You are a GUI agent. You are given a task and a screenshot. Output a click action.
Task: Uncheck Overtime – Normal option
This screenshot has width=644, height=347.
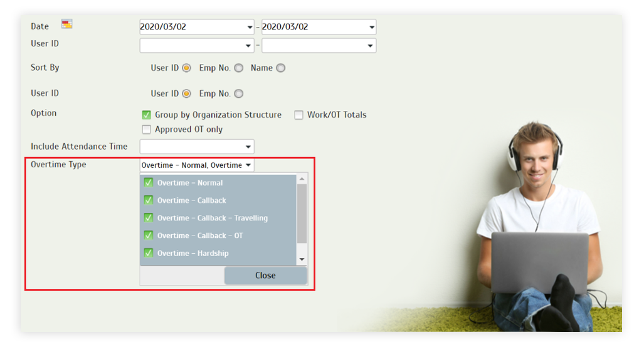148,182
